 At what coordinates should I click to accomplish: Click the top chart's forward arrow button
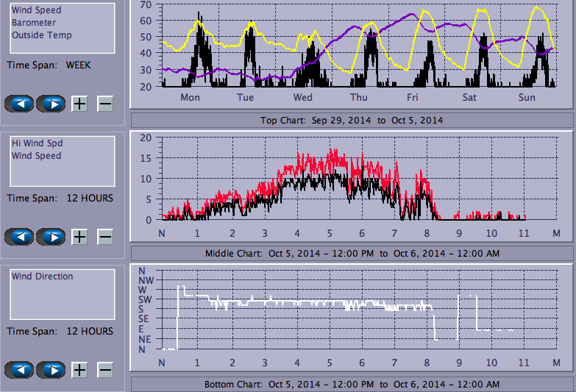51,103
